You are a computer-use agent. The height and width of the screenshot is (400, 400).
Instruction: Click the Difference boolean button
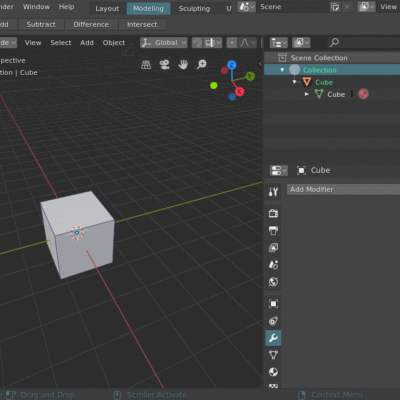pyautogui.click(x=91, y=24)
